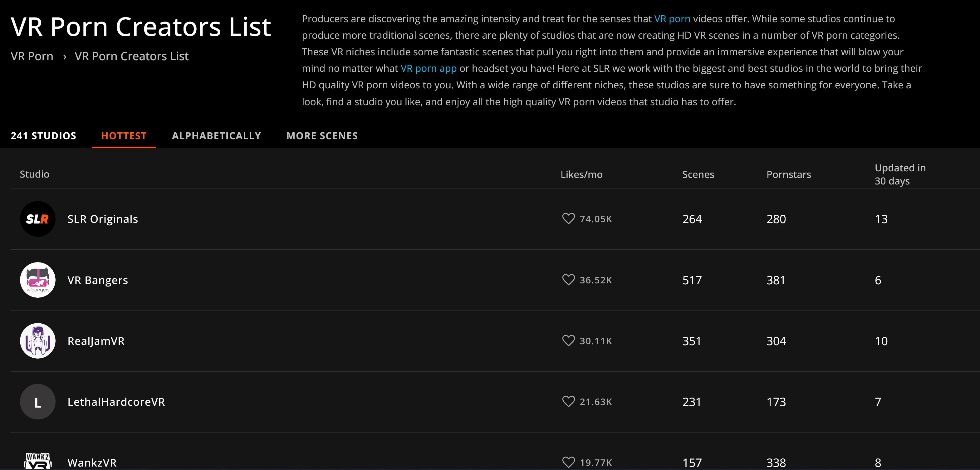Open the VR Porn Creators List breadcrumb

point(131,56)
